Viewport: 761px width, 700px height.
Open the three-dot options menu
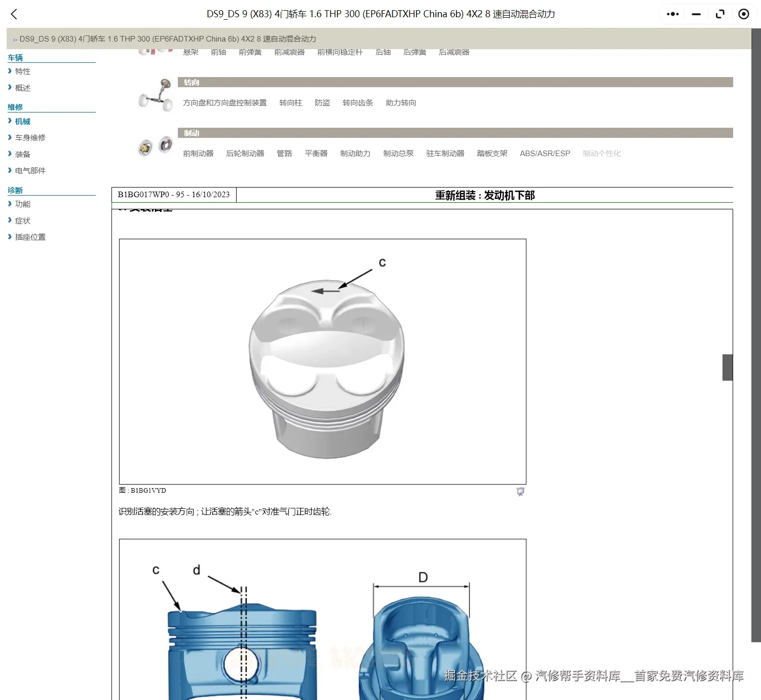coord(672,14)
